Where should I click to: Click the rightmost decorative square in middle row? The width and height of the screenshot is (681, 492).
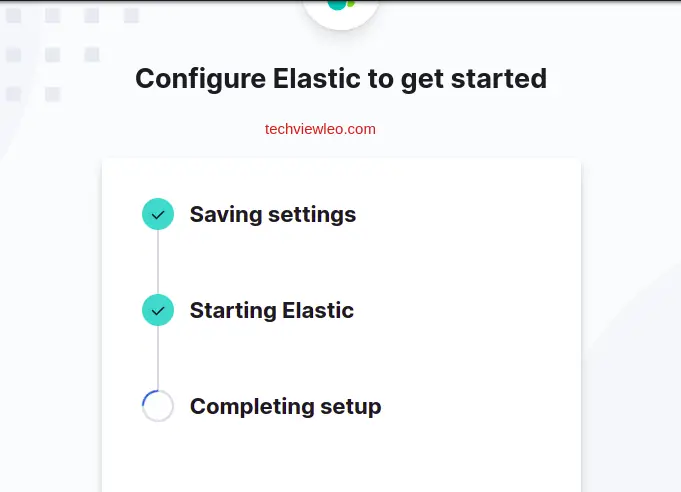point(92,55)
